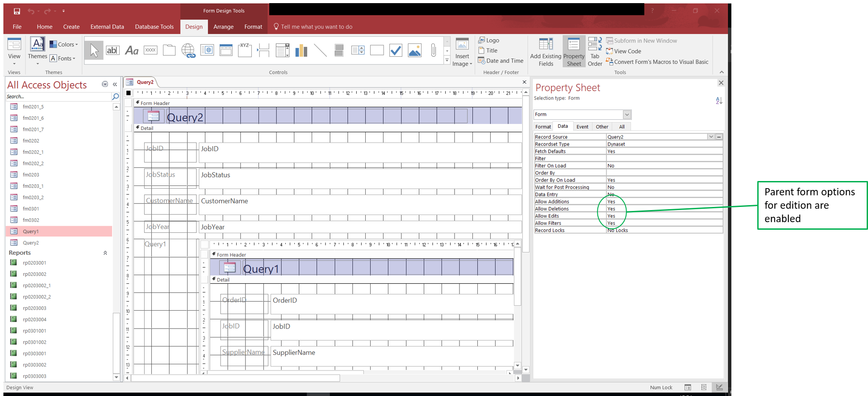Go to the Arrange ribbon tab
The width and height of the screenshot is (868, 396).
click(223, 27)
